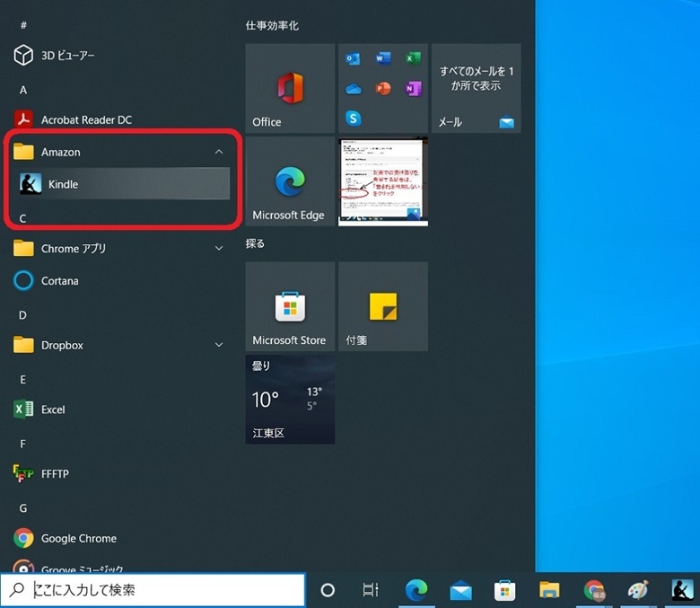The height and width of the screenshot is (608, 700).
Task: Open File Explorer from the taskbar
Action: tap(549, 590)
